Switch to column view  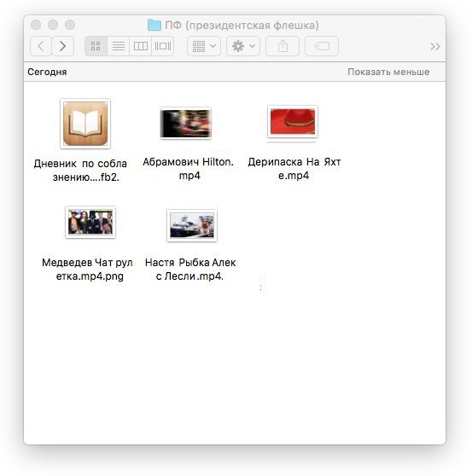[140, 46]
